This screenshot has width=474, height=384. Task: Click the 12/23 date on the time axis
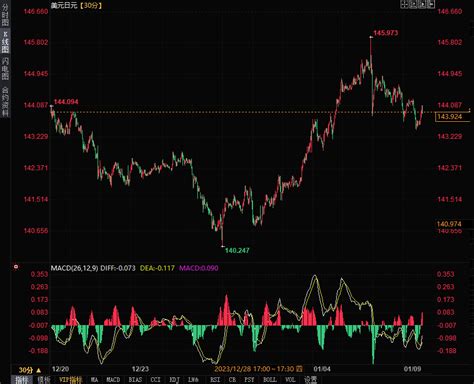(140, 369)
